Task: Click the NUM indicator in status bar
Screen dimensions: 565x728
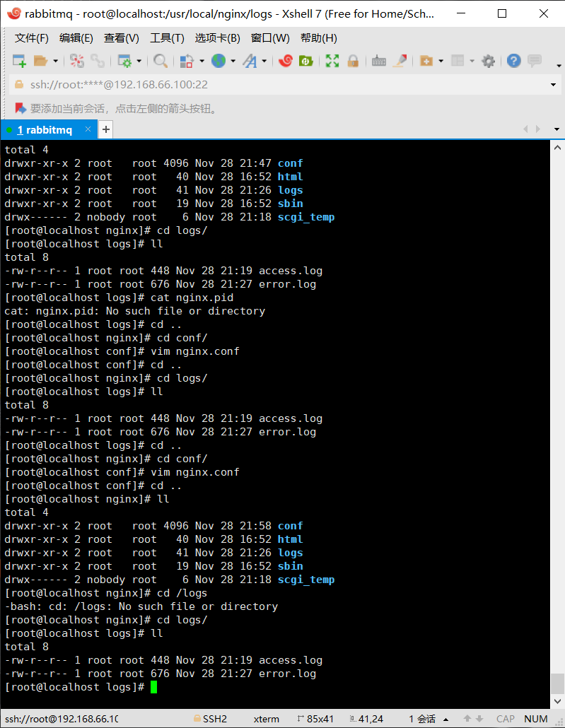Action: click(x=536, y=719)
